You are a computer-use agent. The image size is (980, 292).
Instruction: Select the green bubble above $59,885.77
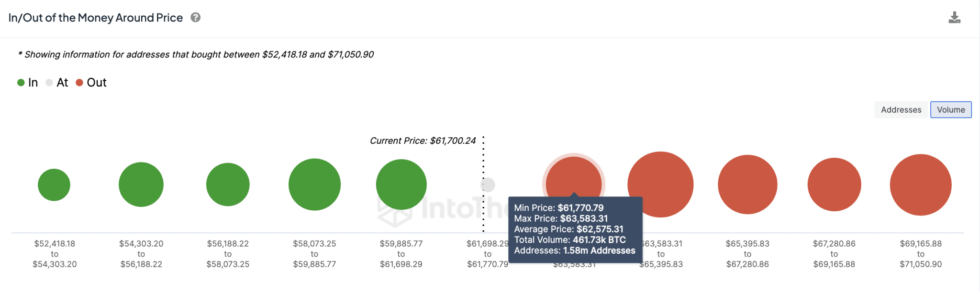[x=401, y=184]
